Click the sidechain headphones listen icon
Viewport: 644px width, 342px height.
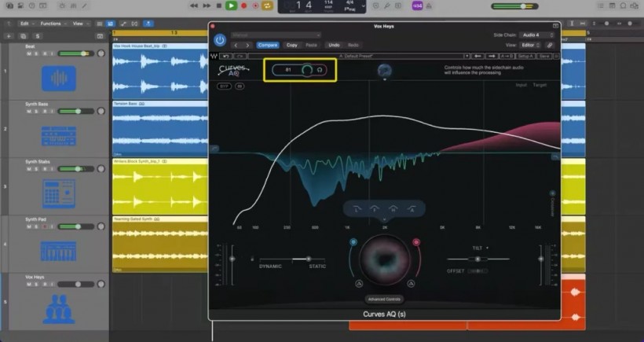pos(320,70)
